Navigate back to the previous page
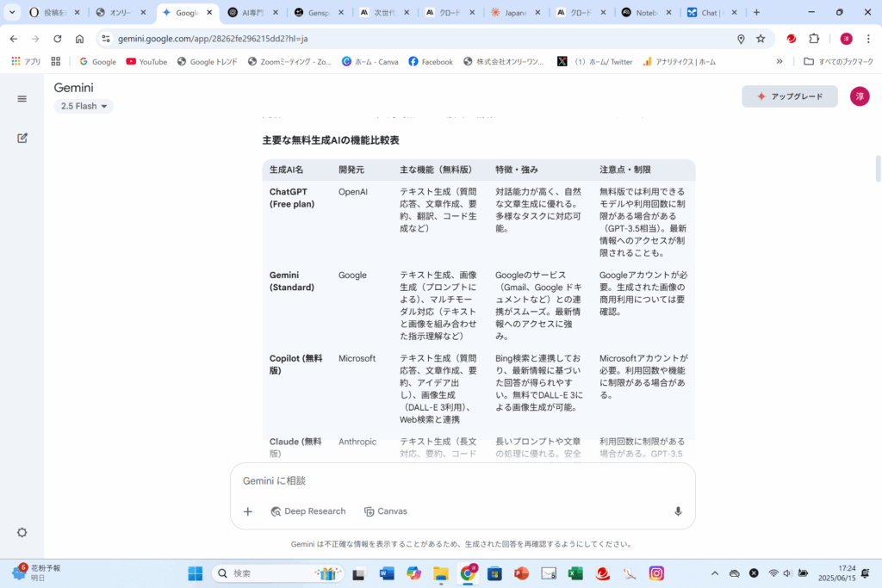Image resolution: width=882 pixels, height=588 pixels. (14, 39)
